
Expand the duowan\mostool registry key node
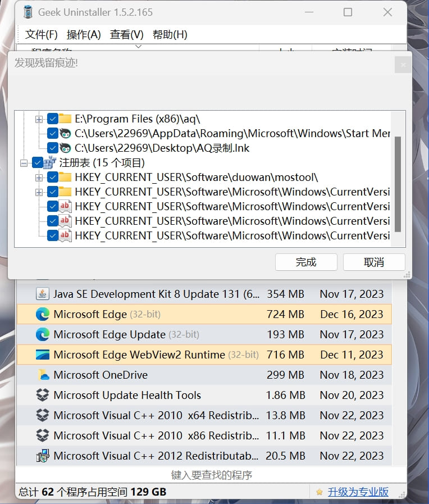point(39,178)
